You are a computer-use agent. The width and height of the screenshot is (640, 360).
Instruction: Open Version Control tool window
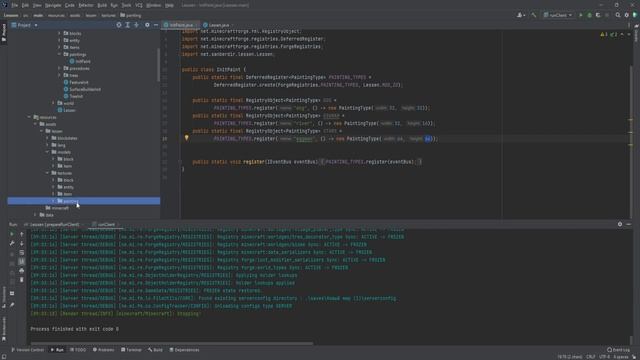(27, 350)
